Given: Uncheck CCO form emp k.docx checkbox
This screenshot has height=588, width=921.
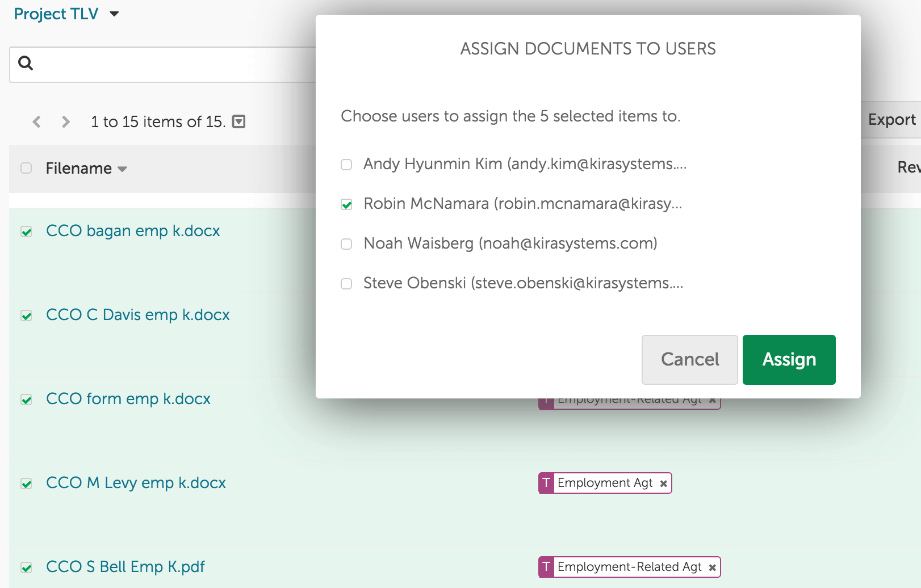Looking at the screenshot, I should 26,400.
